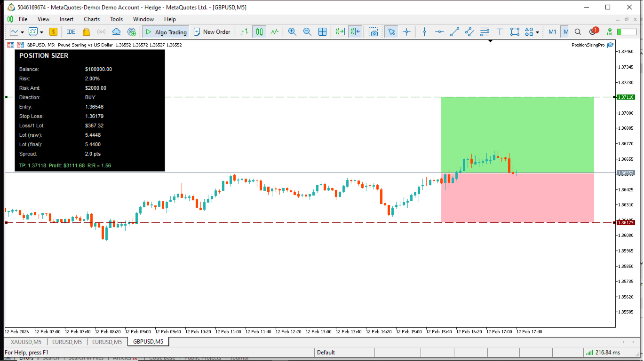Screen dimensions: 644x361
Task: Select the red stop loss line tag 1.36179
Action: coord(626,222)
